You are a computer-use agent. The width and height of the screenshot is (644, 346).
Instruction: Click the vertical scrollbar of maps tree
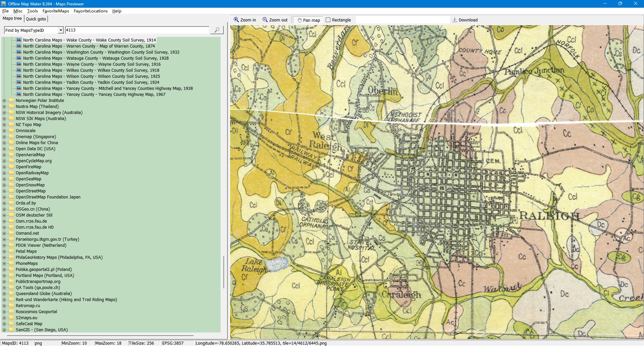click(223, 272)
